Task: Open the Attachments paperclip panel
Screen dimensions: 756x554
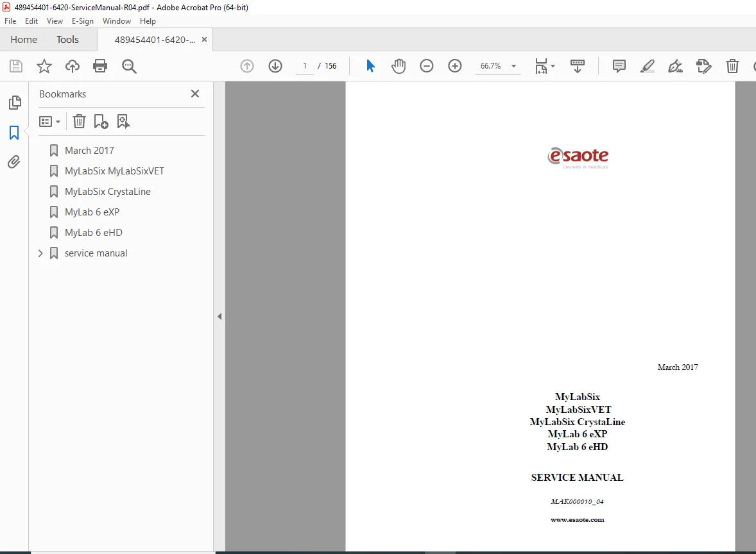Action: 14,162
